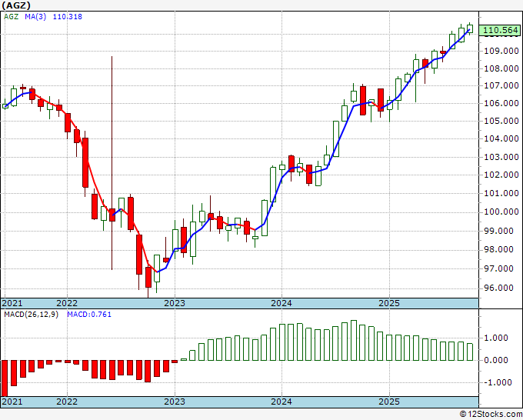Click the MACD:0.761 value label
Viewport: 523px width, 420px height.
(89, 315)
